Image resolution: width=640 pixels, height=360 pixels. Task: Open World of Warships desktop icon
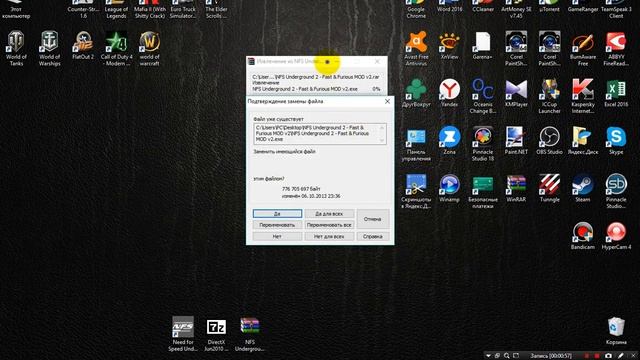[x=49, y=49]
